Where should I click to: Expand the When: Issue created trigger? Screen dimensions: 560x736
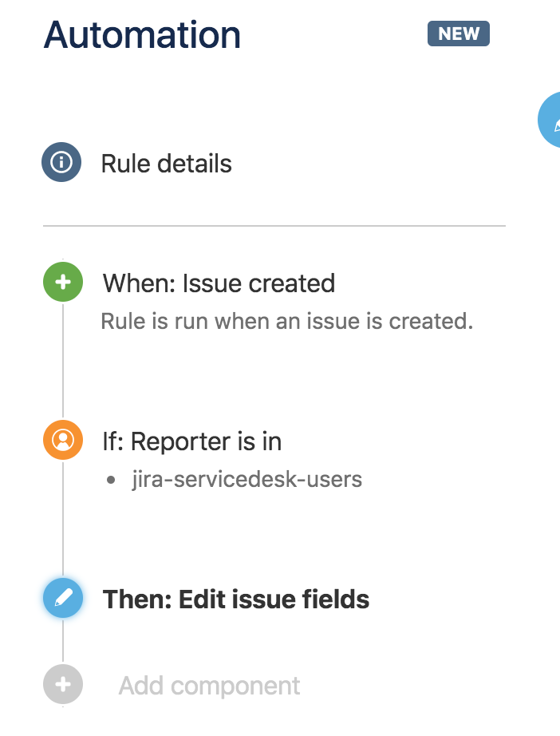218,283
